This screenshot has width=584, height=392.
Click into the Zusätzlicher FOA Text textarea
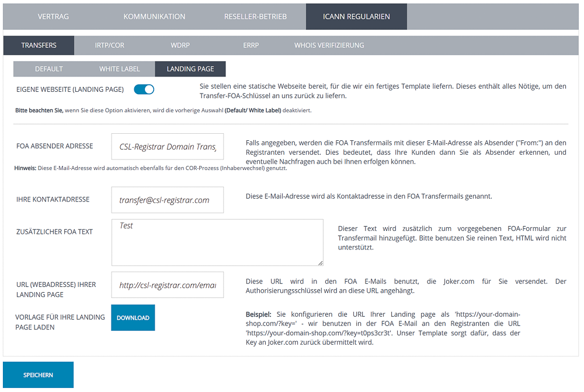[217, 242]
